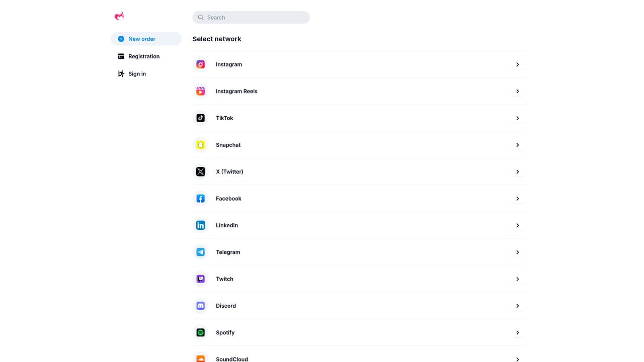Expand the Instagram Reels row arrow
This screenshot has height=362, width=644.
point(517,91)
